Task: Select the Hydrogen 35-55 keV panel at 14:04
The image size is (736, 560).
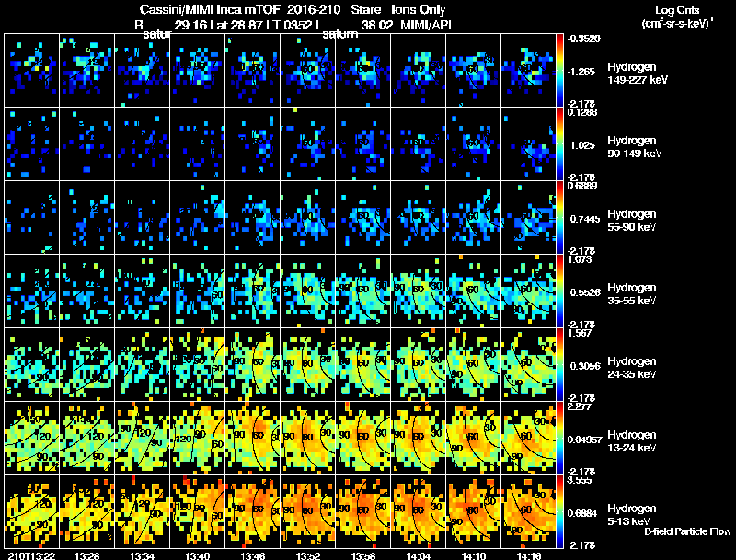Action: coord(419,291)
